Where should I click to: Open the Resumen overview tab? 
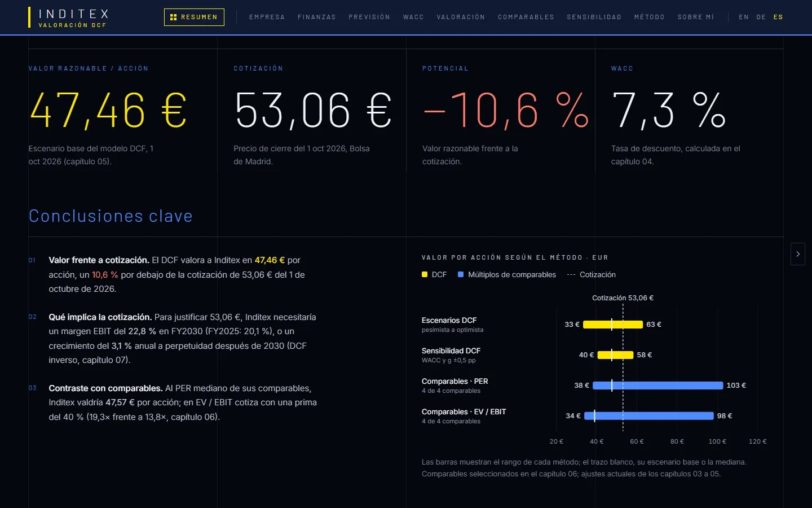(194, 17)
